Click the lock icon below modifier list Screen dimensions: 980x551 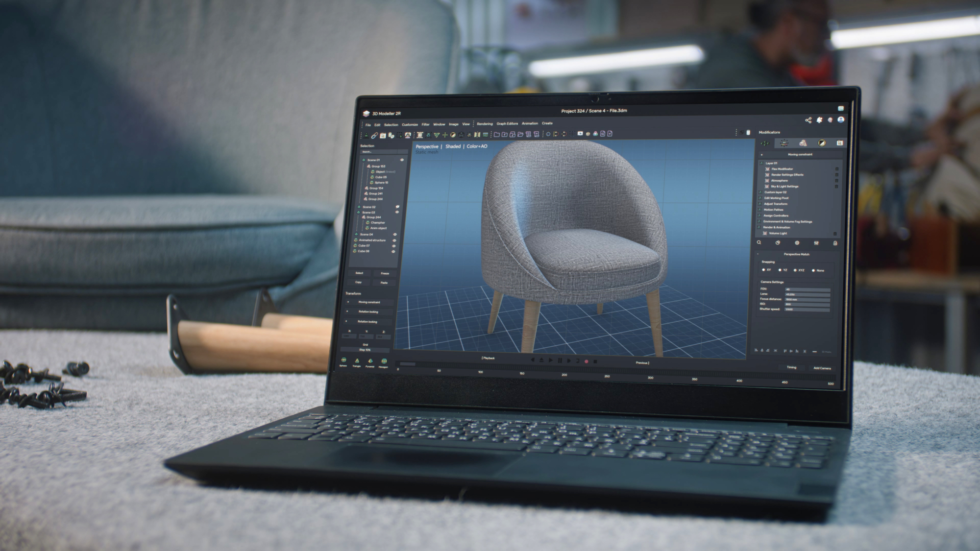pos(835,243)
